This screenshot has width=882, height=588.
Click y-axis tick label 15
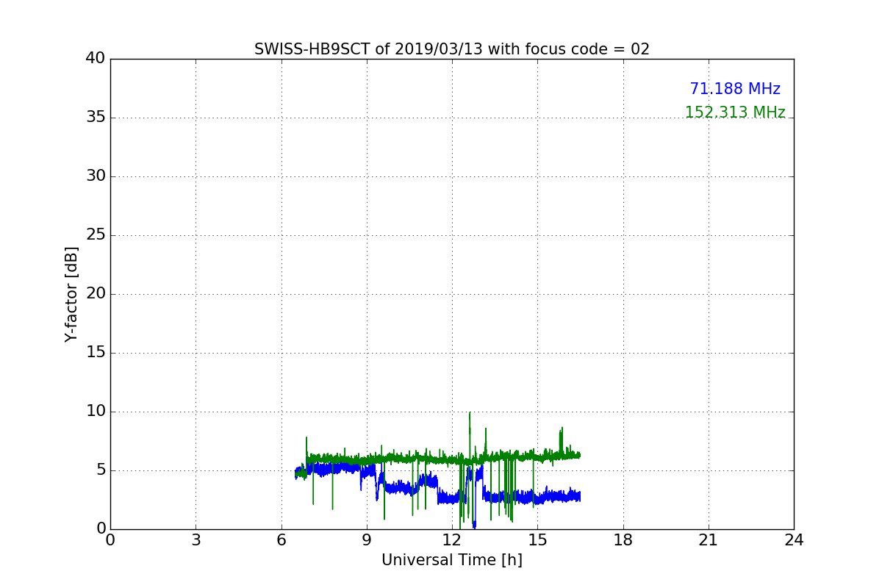pyautogui.click(x=96, y=353)
